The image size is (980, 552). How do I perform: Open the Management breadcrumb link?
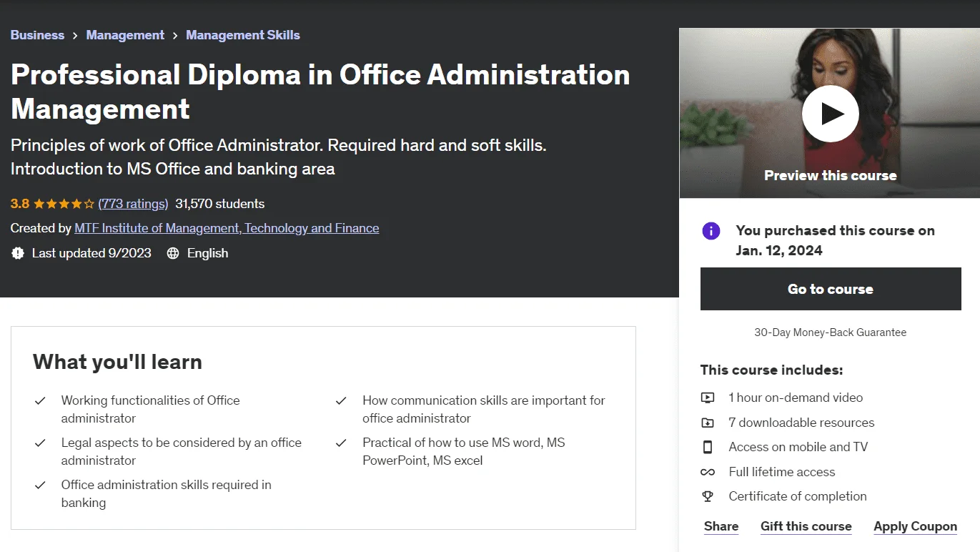(x=125, y=35)
